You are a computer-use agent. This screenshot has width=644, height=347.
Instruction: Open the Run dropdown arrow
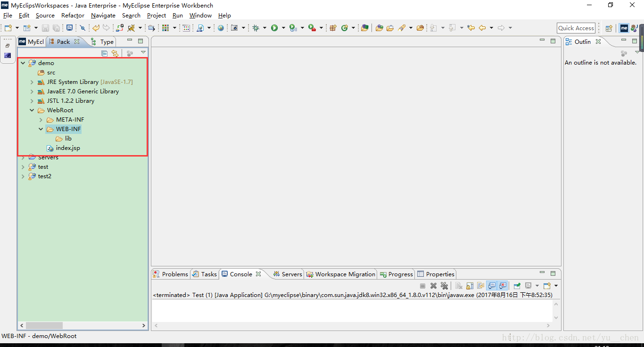283,28
